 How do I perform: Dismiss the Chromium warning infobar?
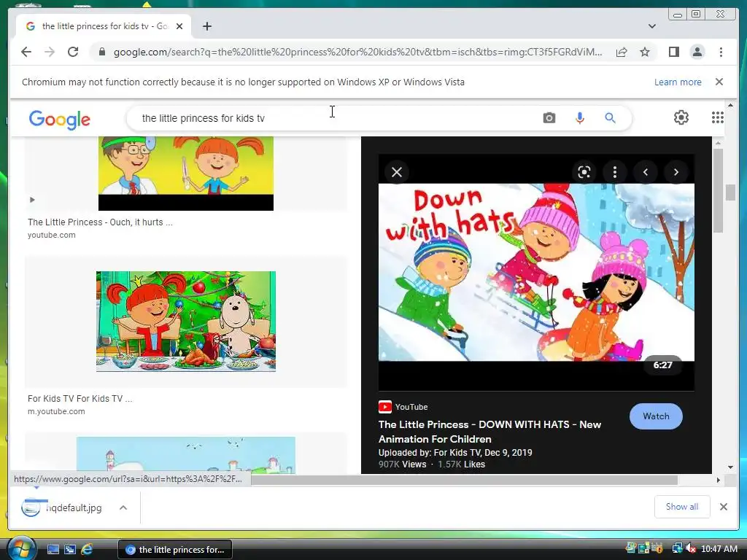pos(719,82)
